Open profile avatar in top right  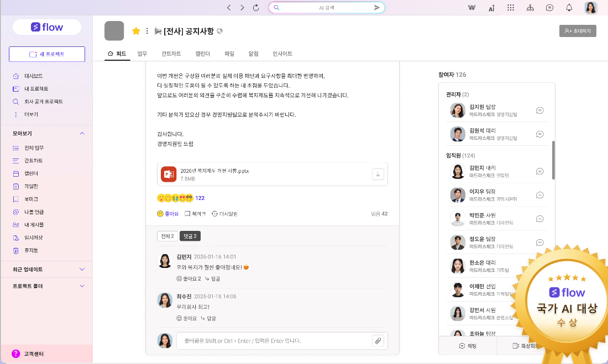coord(590,8)
